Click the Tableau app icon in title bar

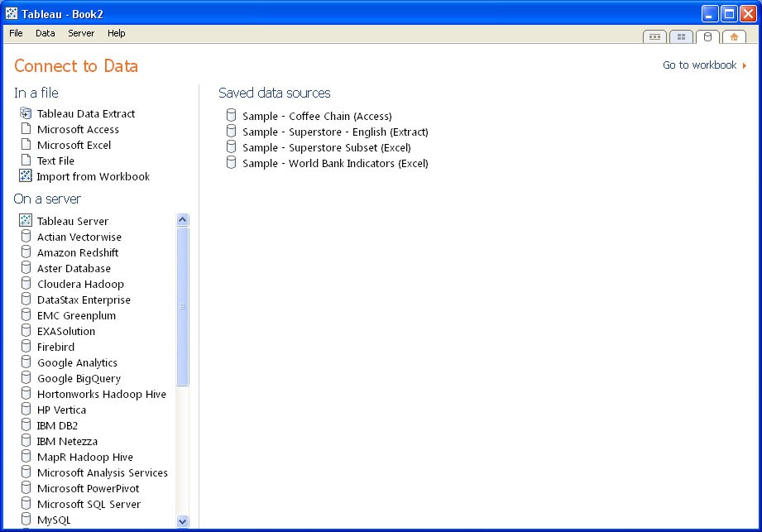[12, 13]
